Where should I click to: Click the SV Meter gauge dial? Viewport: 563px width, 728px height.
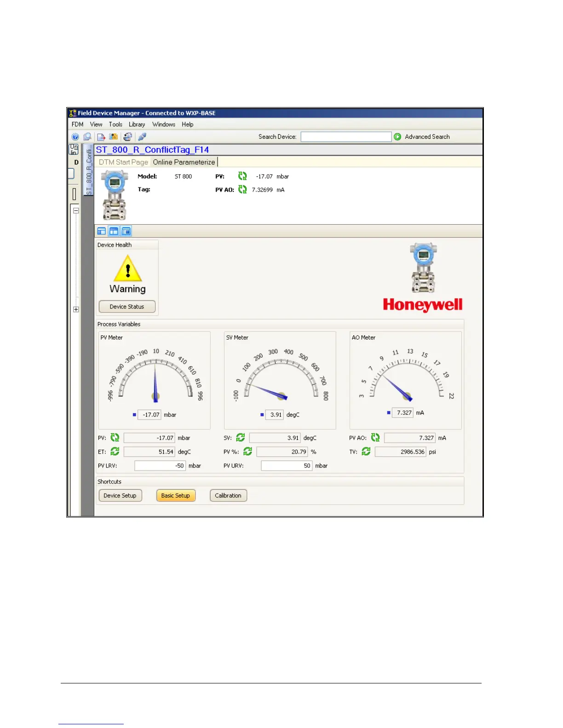pyautogui.click(x=281, y=375)
